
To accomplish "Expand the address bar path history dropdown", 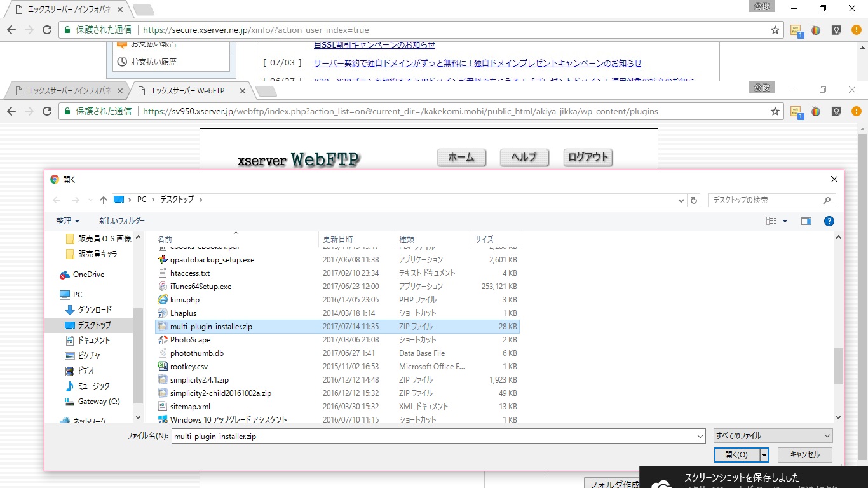I will [x=681, y=200].
